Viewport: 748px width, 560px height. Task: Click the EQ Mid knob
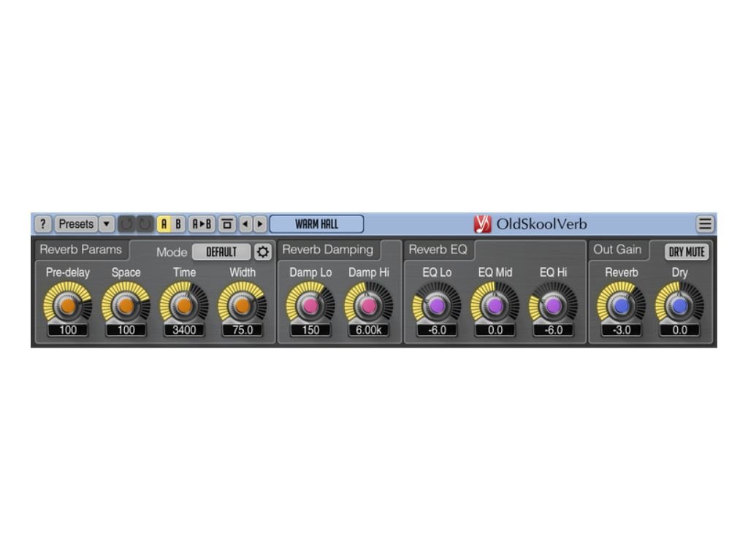coord(495,306)
